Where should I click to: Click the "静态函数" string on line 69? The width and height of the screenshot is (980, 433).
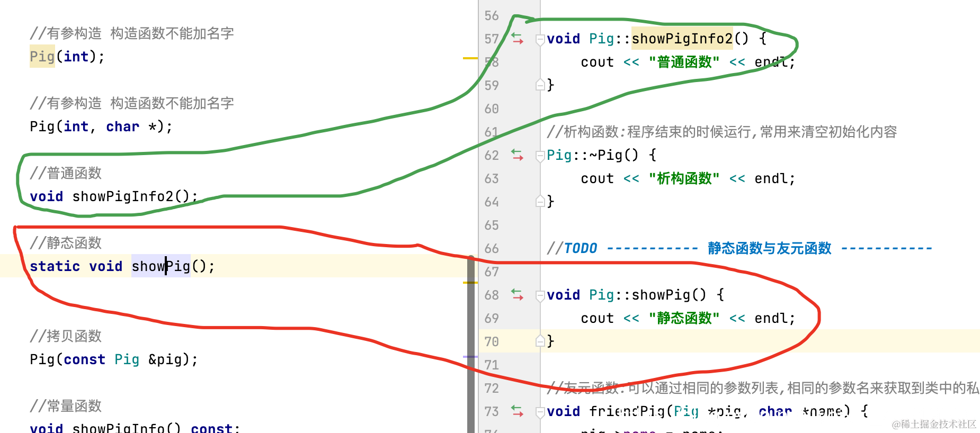(x=684, y=318)
